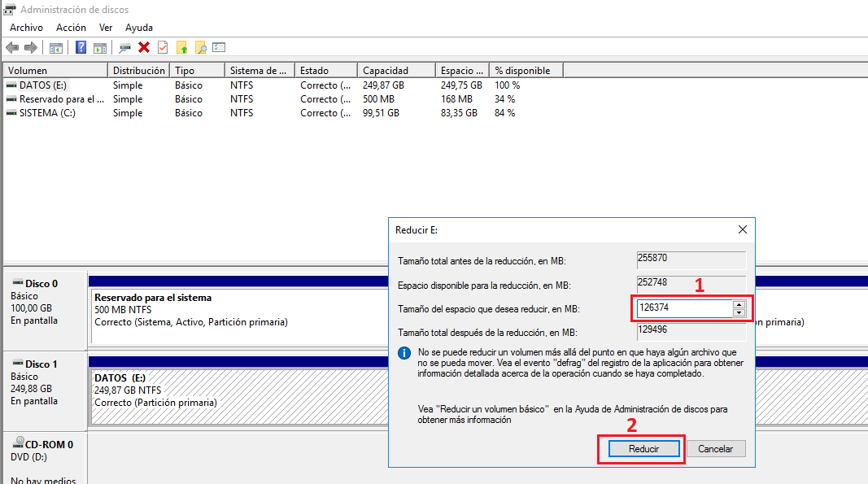The height and width of the screenshot is (484, 868).
Task: Click the back navigation arrow on the toolbar
Action: tap(11, 47)
